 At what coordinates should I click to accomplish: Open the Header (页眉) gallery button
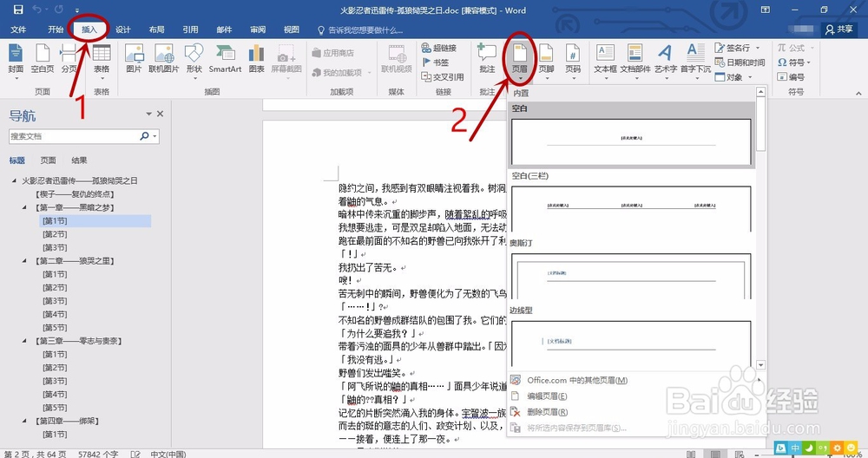(519, 60)
